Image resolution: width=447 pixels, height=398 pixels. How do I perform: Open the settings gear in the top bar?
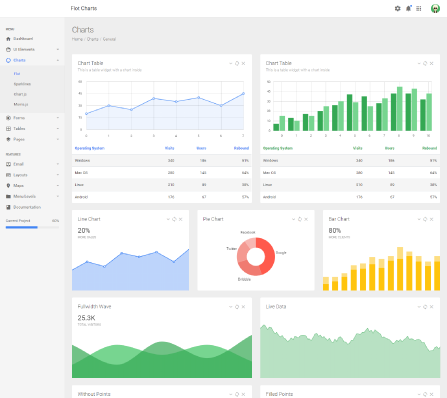coord(397,8)
